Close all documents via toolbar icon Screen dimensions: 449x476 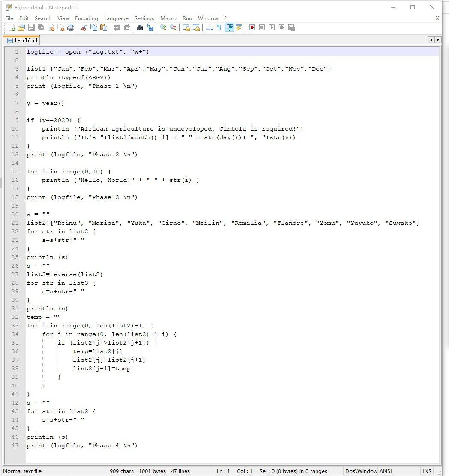click(x=61, y=28)
